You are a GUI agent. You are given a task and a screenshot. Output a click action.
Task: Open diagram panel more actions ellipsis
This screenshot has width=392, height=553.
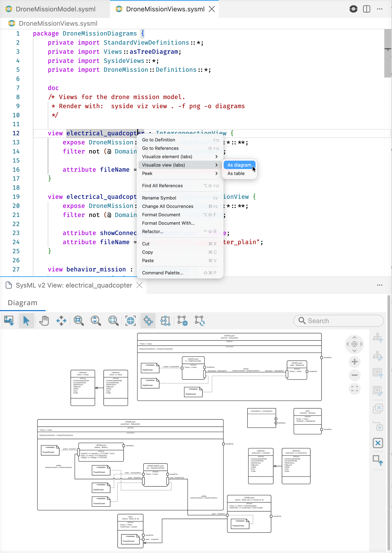(379, 285)
